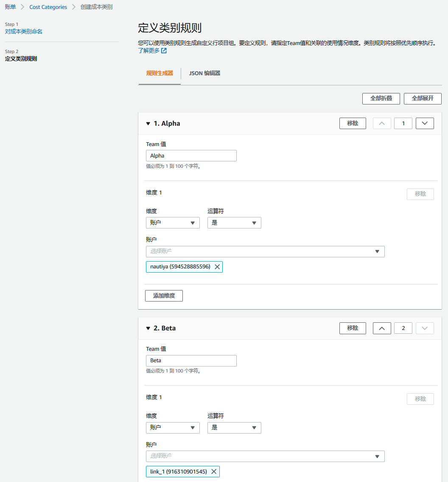The width and height of the screenshot is (448, 482).
Task: Remove the Alpha rule via 移除
Action: pyautogui.click(x=353, y=124)
